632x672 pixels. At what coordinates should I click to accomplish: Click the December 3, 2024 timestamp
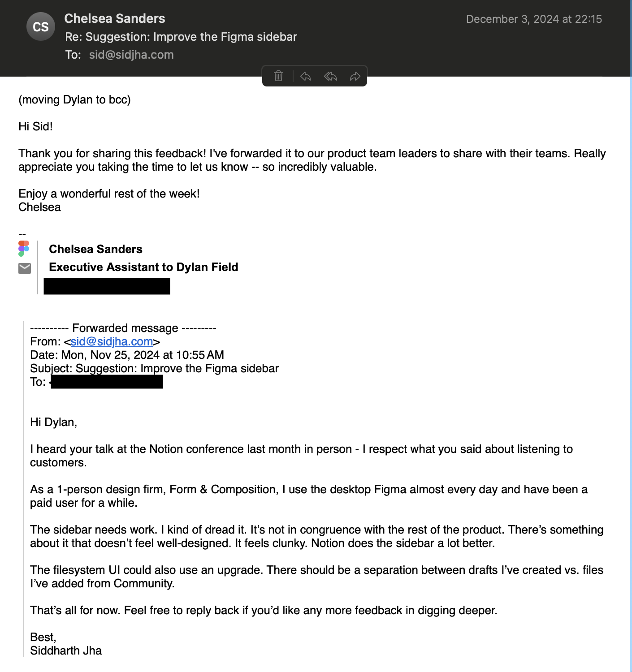[x=534, y=19]
